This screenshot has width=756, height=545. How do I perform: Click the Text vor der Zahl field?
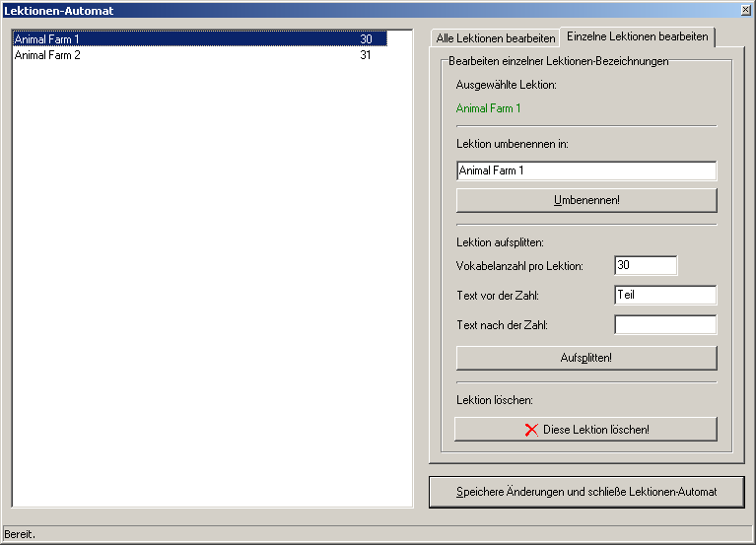[664, 295]
